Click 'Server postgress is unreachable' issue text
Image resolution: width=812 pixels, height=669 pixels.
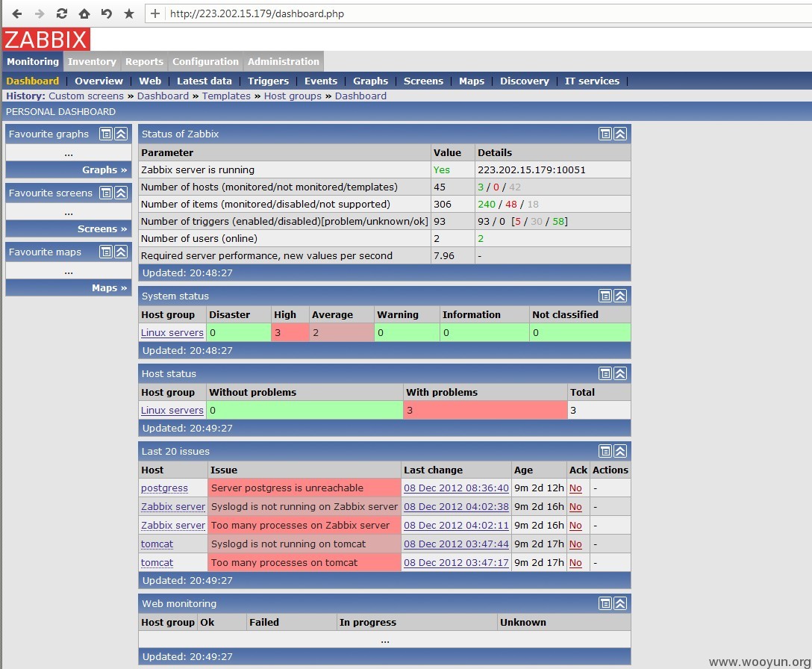tap(287, 488)
